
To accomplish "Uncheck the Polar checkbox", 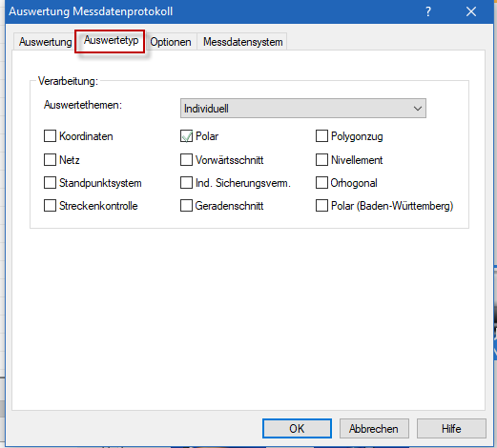I will pyautogui.click(x=186, y=136).
